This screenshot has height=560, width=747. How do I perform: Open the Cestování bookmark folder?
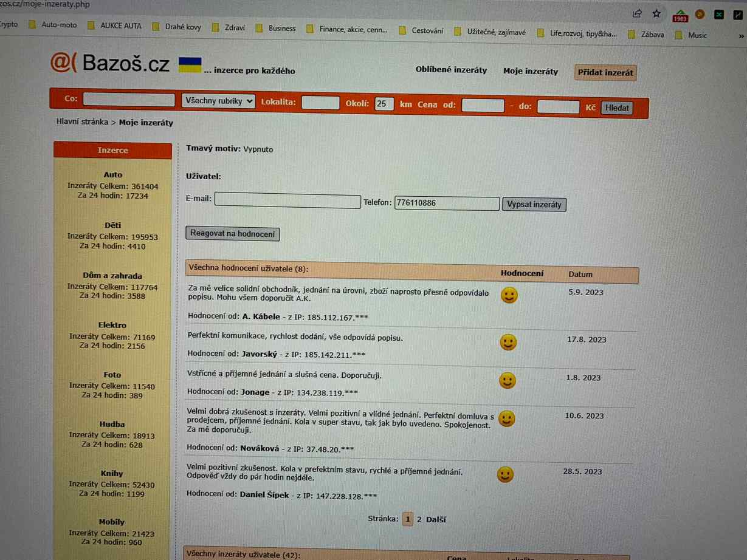point(421,30)
